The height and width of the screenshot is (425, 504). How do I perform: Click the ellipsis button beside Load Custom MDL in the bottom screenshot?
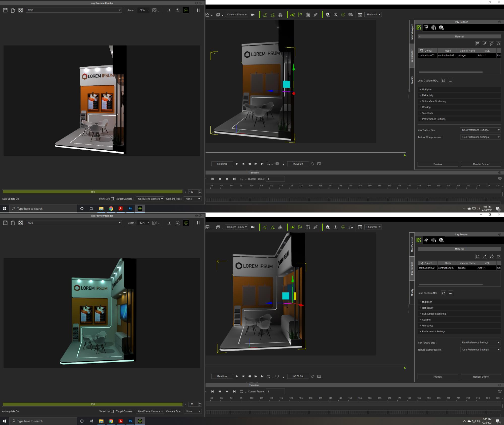(x=451, y=293)
